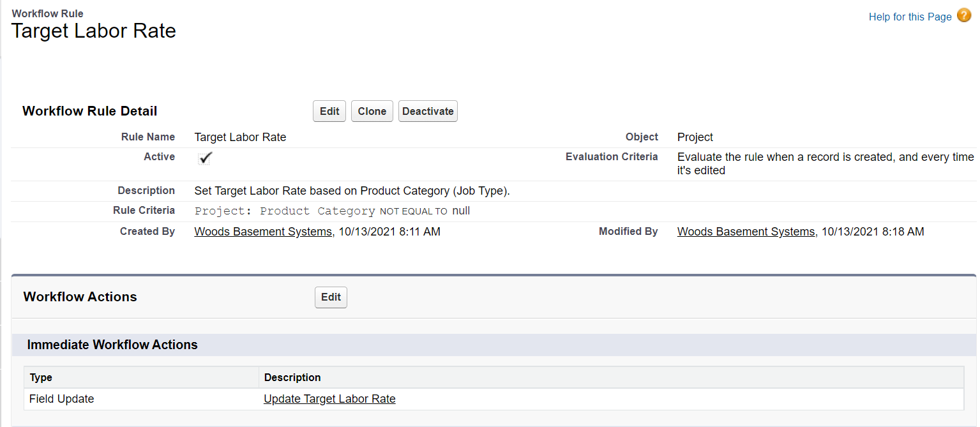Open the Update Target Labor Rate link
980x427 pixels.
click(x=329, y=399)
